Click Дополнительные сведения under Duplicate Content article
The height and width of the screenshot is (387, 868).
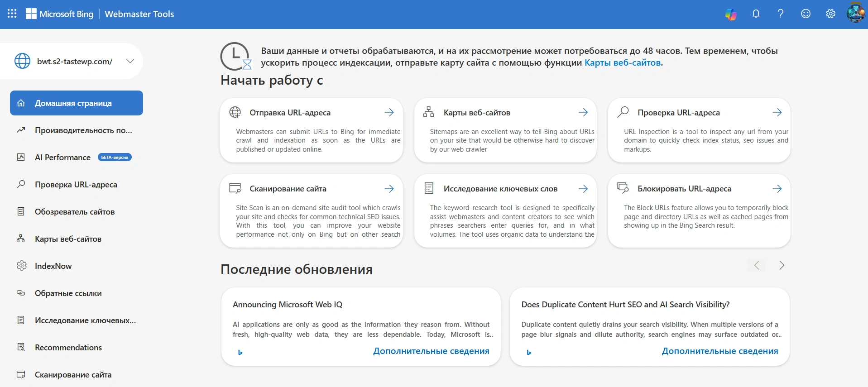pyautogui.click(x=720, y=351)
